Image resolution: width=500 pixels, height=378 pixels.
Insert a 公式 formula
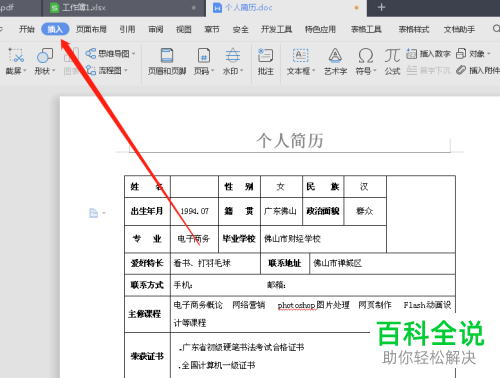pos(392,61)
